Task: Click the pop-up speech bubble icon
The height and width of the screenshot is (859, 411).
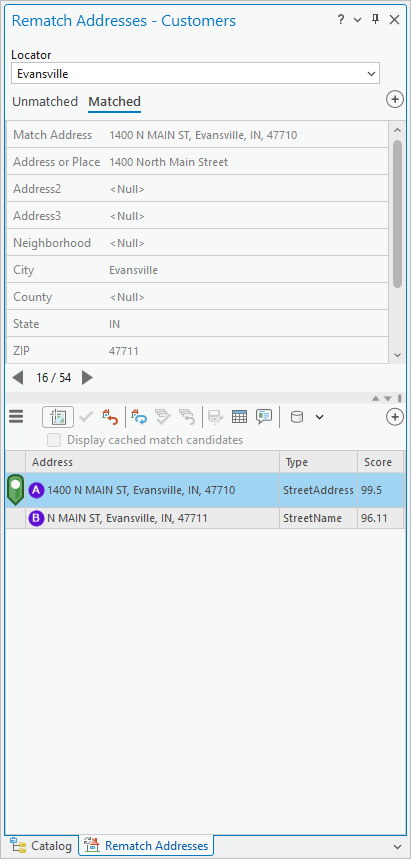Action: [x=264, y=417]
